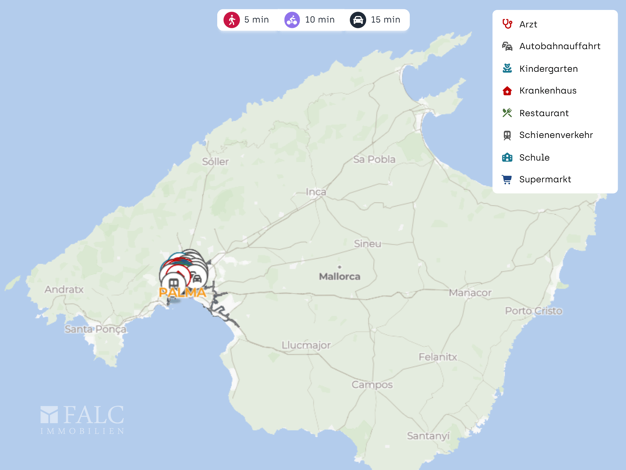The width and height of the screenshot is (626, 470).
Task: Click the Santanyí town label on map
Action: point(428,436)
